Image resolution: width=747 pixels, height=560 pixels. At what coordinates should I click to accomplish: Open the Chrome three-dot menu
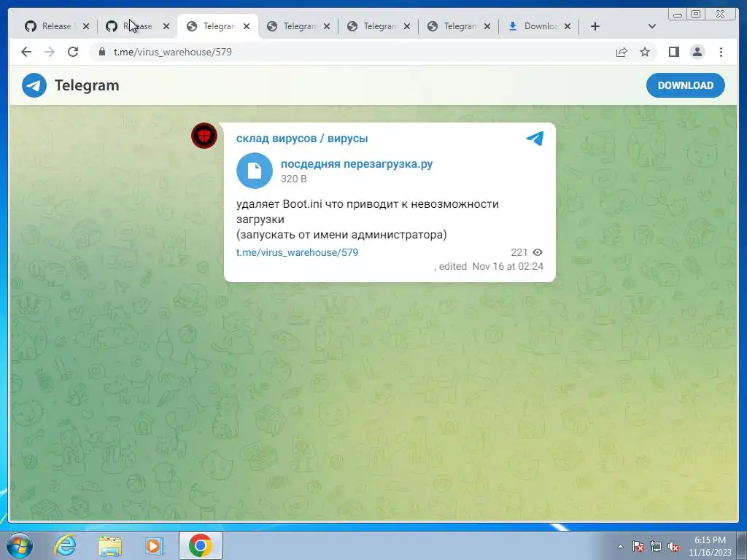point(721,52)
